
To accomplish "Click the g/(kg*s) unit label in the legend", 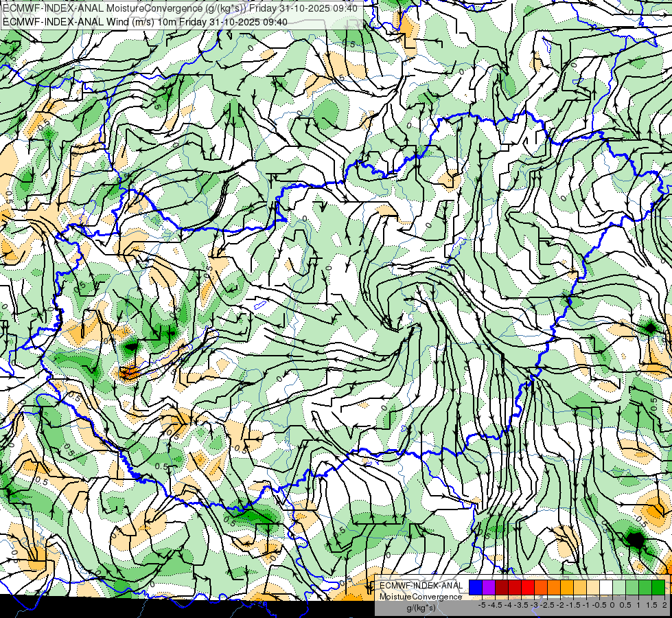I will 421,608.
